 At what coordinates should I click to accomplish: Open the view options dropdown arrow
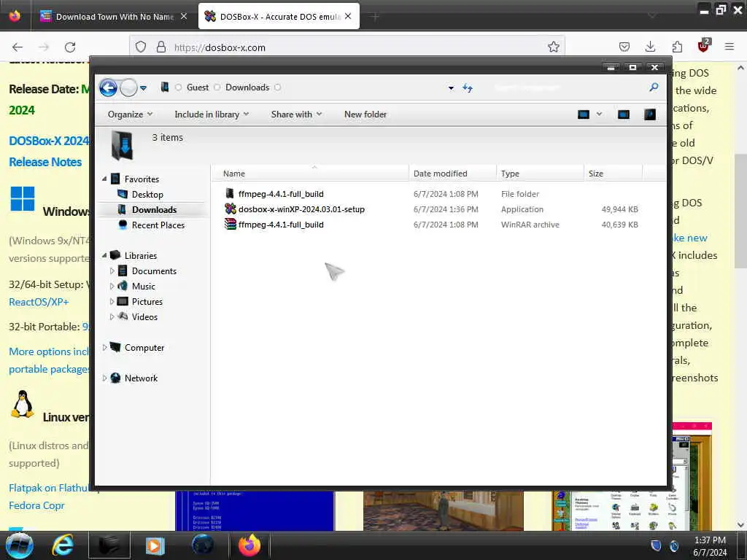click(x=600, y=114)
